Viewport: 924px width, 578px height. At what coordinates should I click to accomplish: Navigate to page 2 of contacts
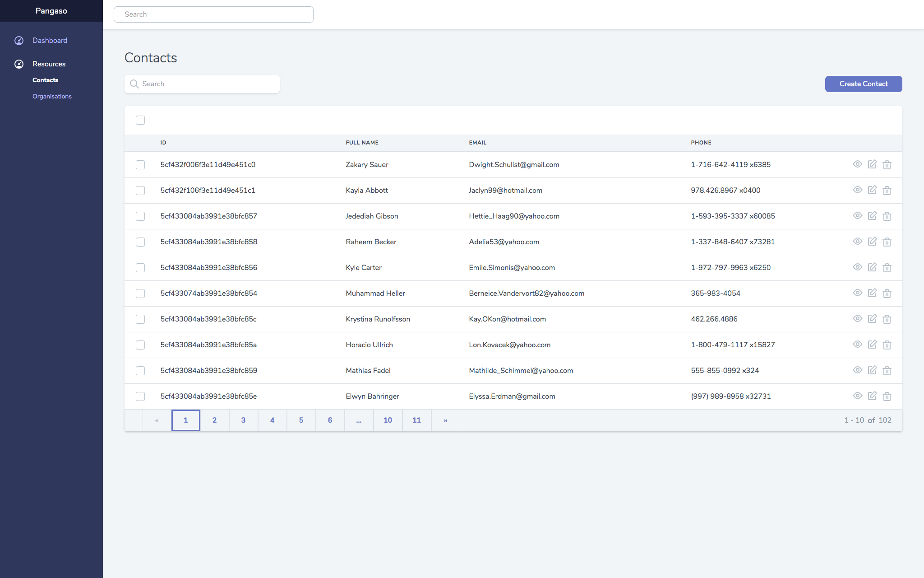coord(214,420)
